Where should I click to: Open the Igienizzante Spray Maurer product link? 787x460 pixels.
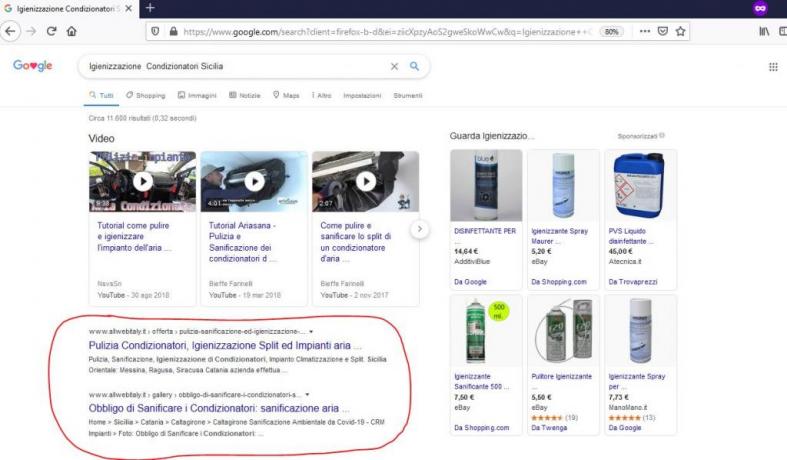(x=559, y=236)
